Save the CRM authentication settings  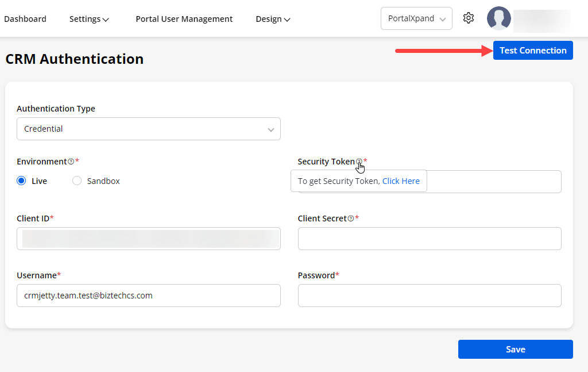[515, 350]
